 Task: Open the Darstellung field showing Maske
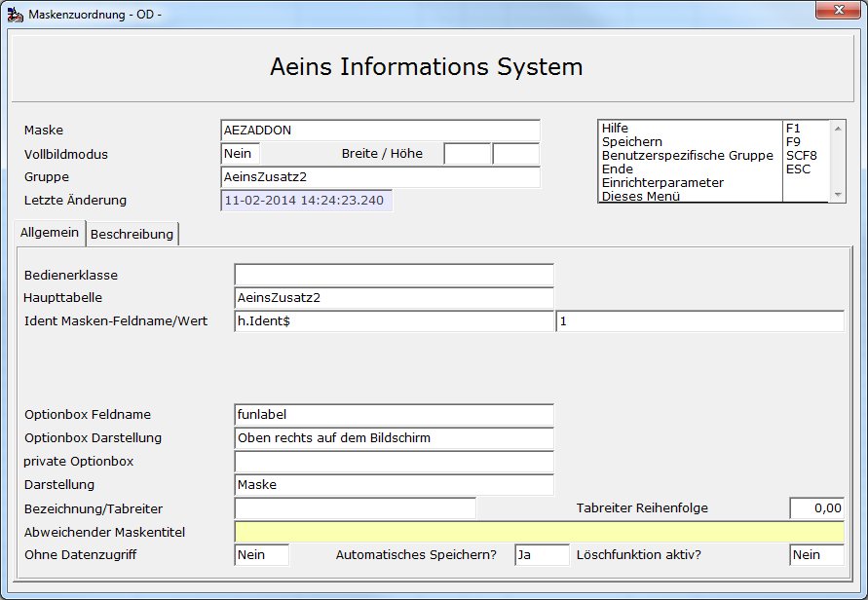coord(395,485)
